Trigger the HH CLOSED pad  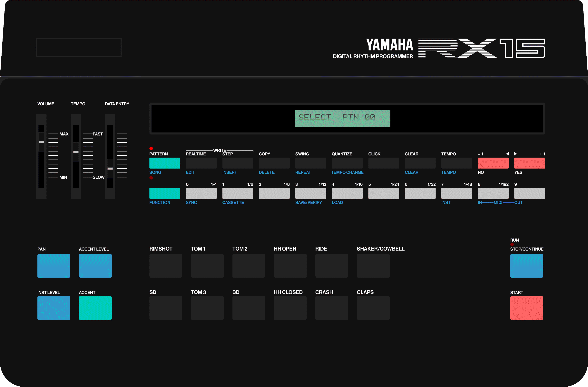[290, 308]
